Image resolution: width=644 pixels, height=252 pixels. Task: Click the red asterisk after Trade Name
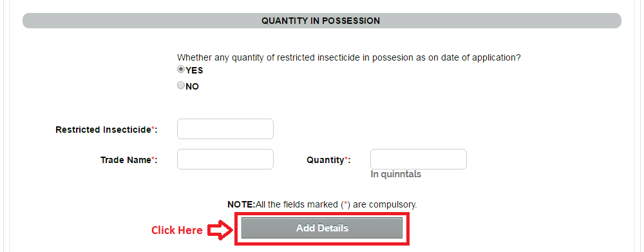tap(153, 159)
